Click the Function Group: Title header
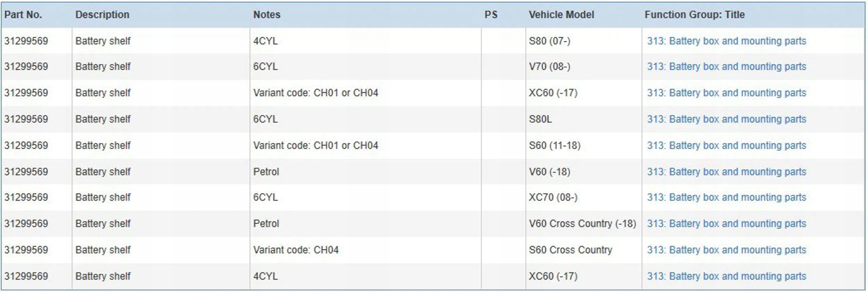This screenshot has height=292, width=868. [694, 15]
